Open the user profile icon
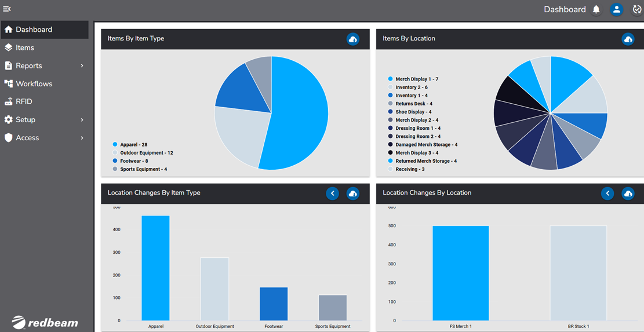This screenshot has width=644, height=332. click(x=616, y=9)
